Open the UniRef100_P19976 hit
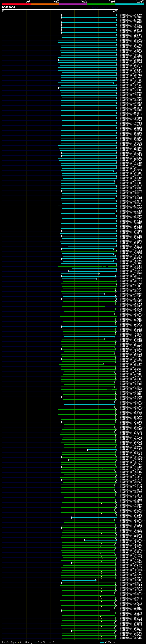This screenshot has height=644, width=146. 131,32
